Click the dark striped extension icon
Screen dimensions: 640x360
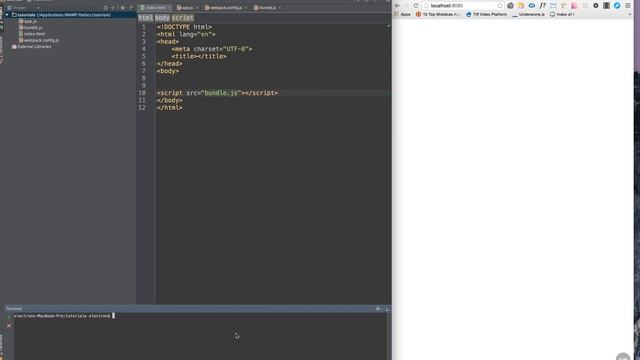click(x=606, y=6)
